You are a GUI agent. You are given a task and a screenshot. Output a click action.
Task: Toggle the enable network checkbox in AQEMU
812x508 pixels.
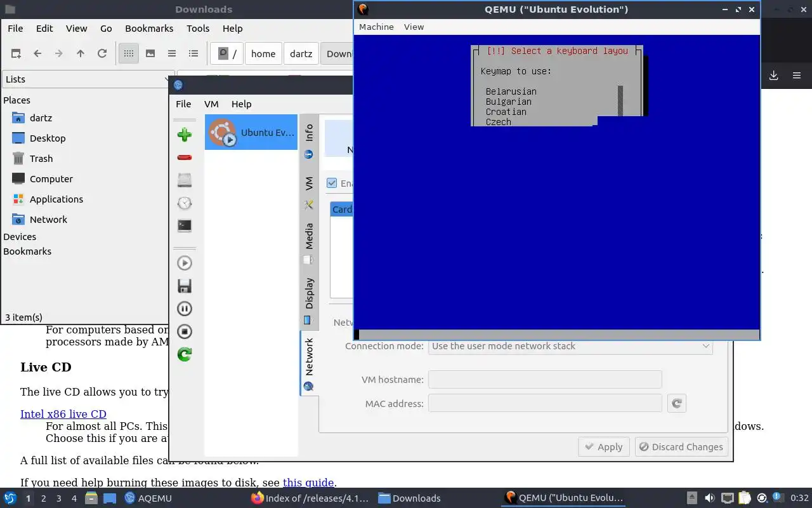tap(332, 183)
